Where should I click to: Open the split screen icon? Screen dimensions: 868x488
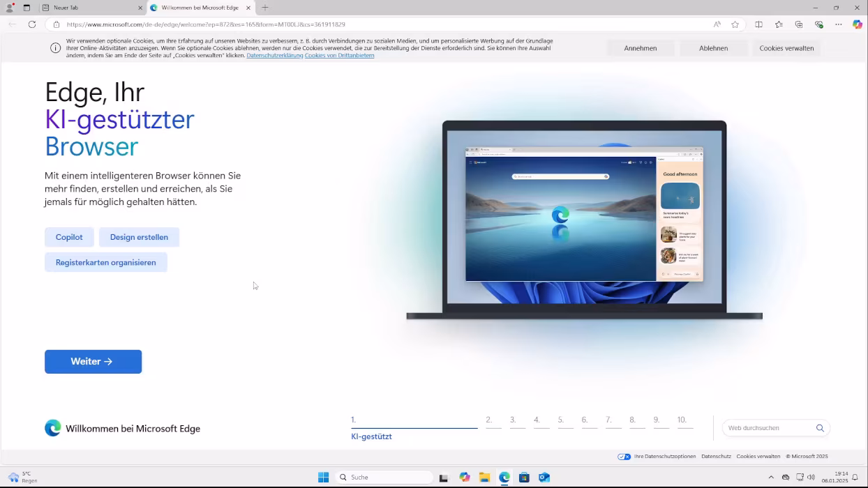[x=759, y=24]
